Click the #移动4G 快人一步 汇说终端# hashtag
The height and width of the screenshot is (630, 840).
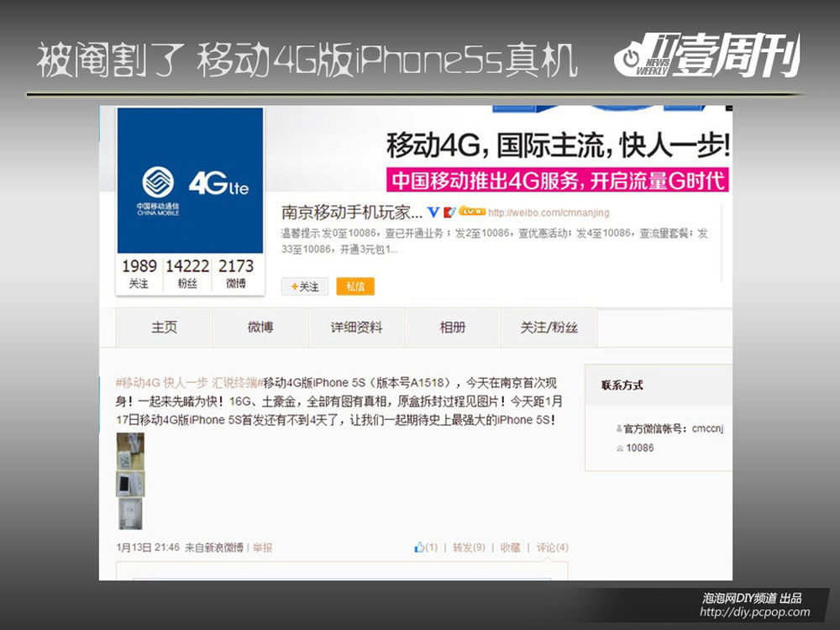click(190, 383)
